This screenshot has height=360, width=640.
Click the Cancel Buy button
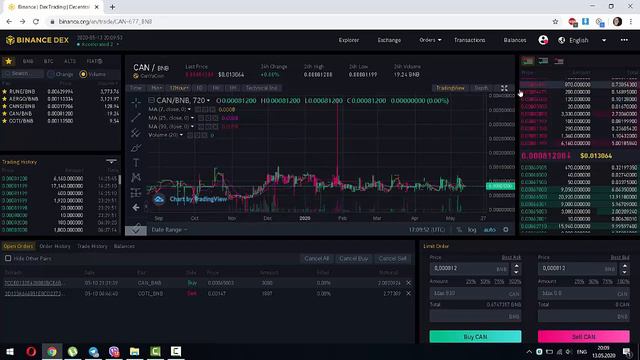pyautogui.click(x=353, y=258)
